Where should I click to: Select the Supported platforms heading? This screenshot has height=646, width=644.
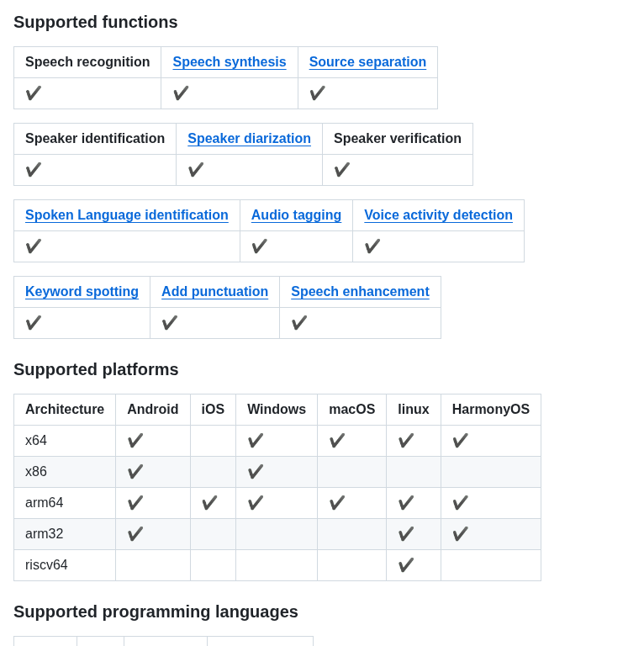click(96, 369)
